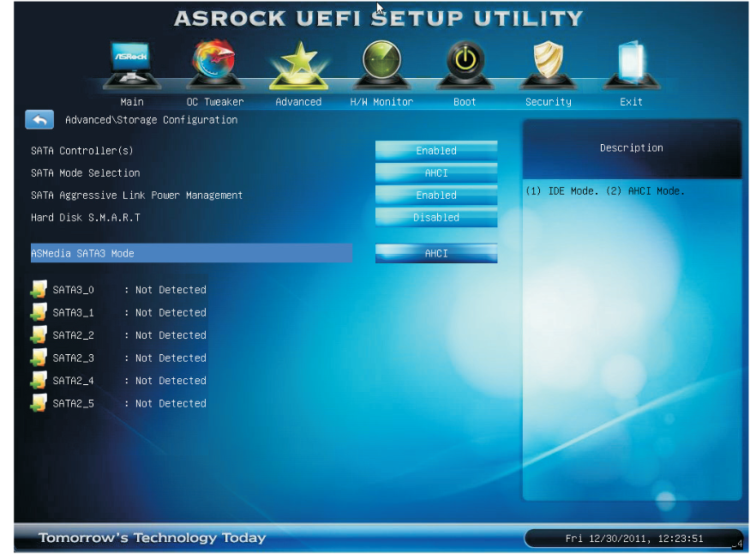Switch to the H/W Monitor tab label

point(381,102)
